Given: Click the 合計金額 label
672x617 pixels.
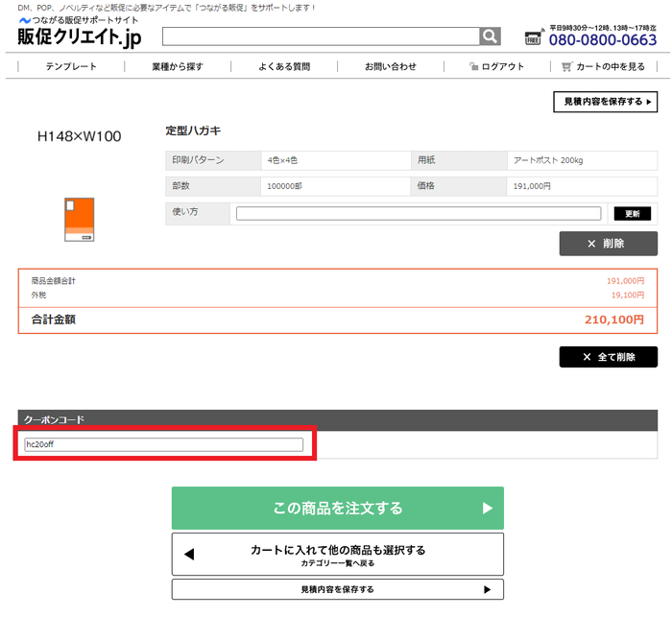Looking at the screenshot, I should (54, 320).
